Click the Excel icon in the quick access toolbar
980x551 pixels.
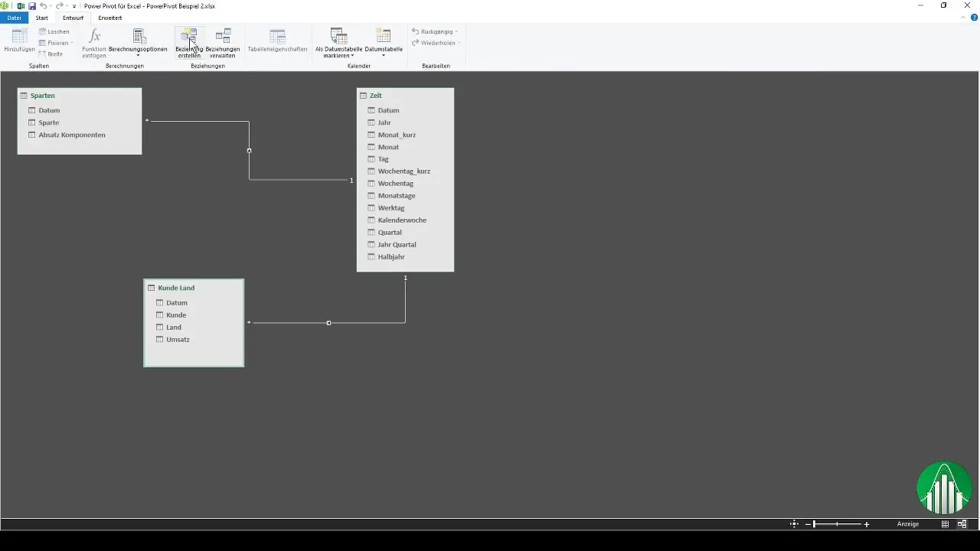[21, 5]
